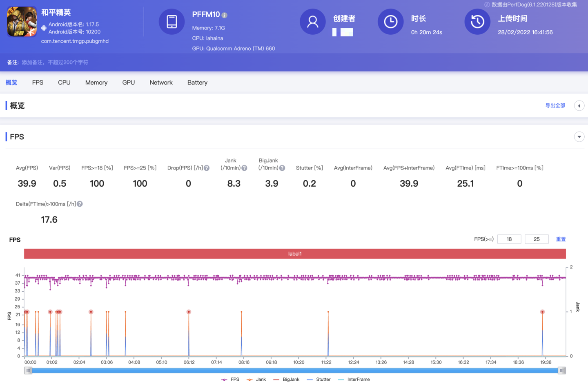Open help icon next to Drop(FPS)
This screenshot has height=384, width=588.
pyautogui.click(x=207, y=168)
